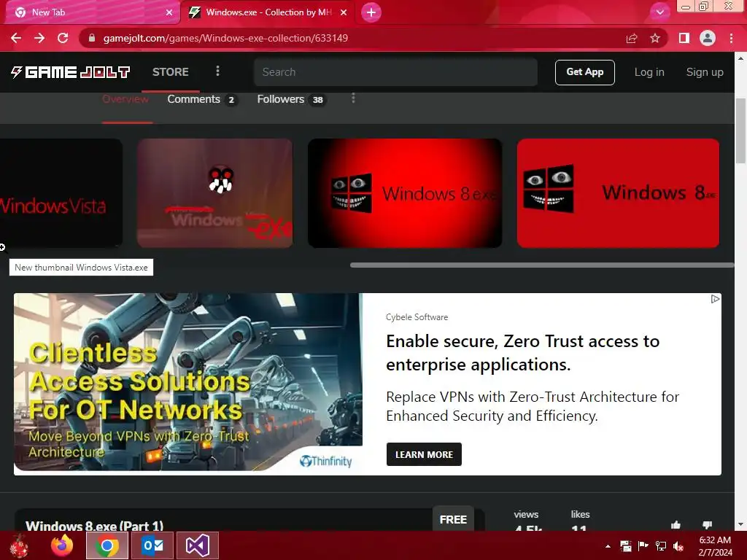Click the browser address bar URL
This screenshot has height=560, width=747.
tap(225, 38)
